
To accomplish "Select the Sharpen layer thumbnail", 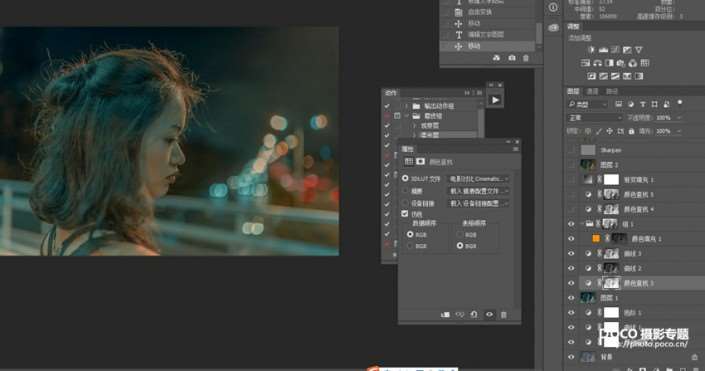I will tap(588, 150).
